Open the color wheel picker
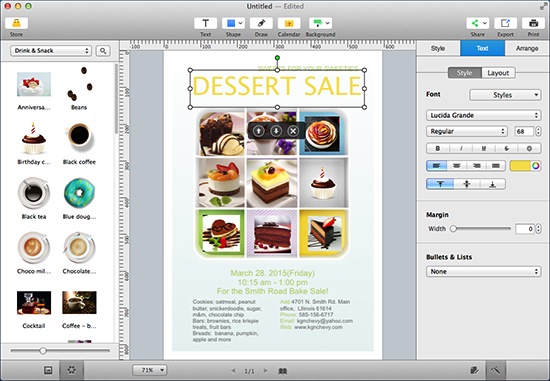This screenshot has height=381, width=550. coord(536,166)
